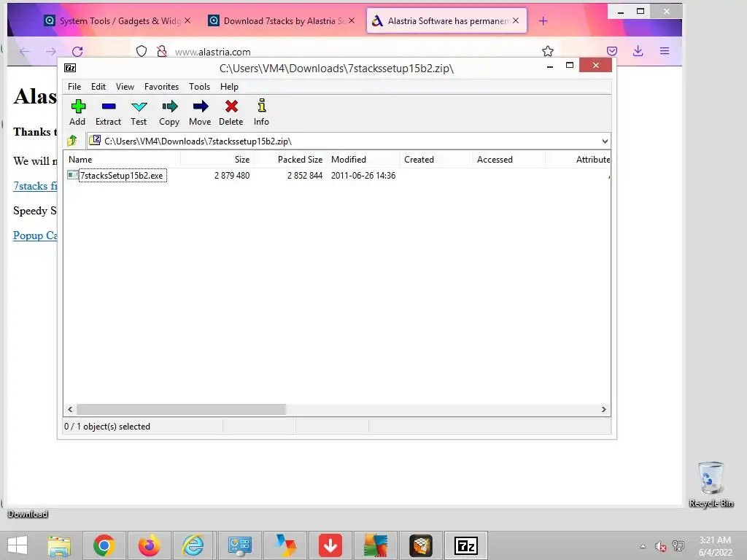Launch File Explorer from the taskbar
The height and width of the screenshot is (560, 747).
59,545
